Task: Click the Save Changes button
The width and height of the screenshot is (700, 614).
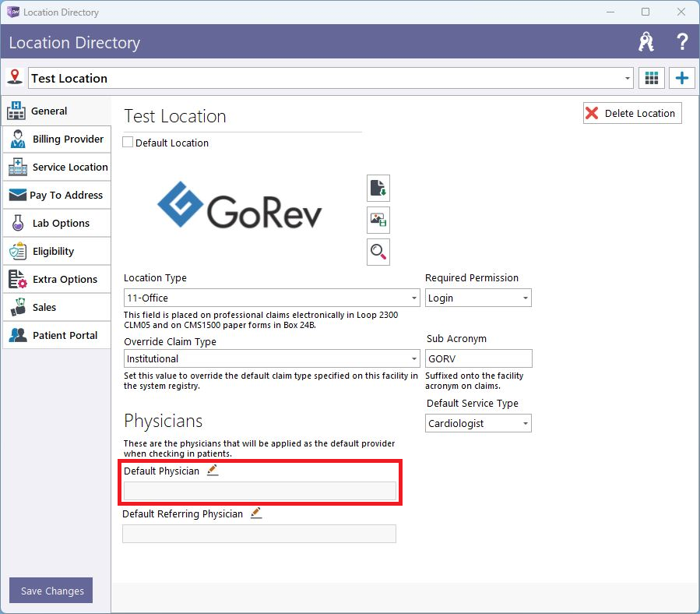Action: 51,591
